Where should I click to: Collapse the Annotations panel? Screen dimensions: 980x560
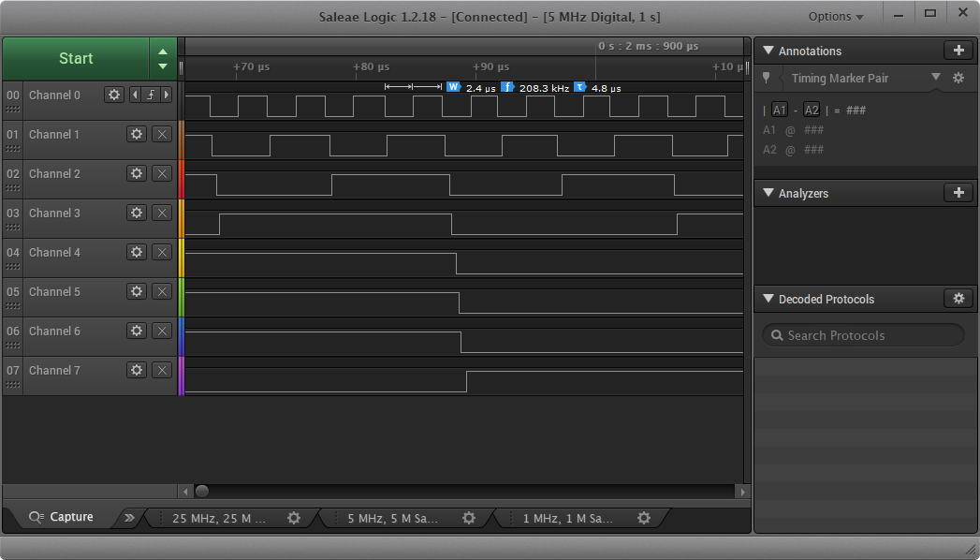(768, 52)
